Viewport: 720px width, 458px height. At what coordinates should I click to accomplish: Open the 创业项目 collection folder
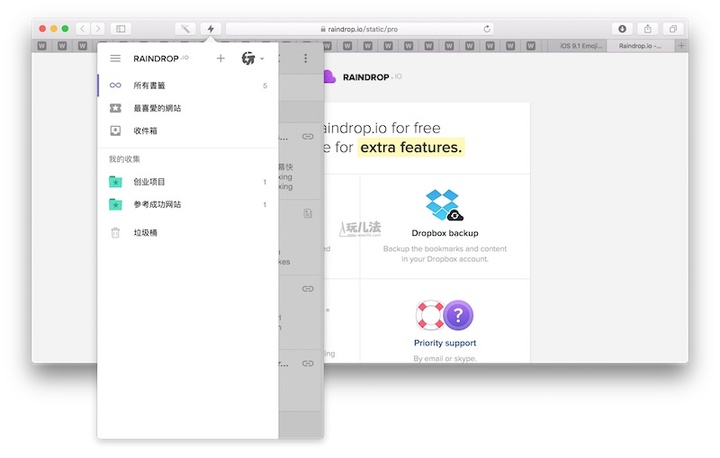click(149, 182)
